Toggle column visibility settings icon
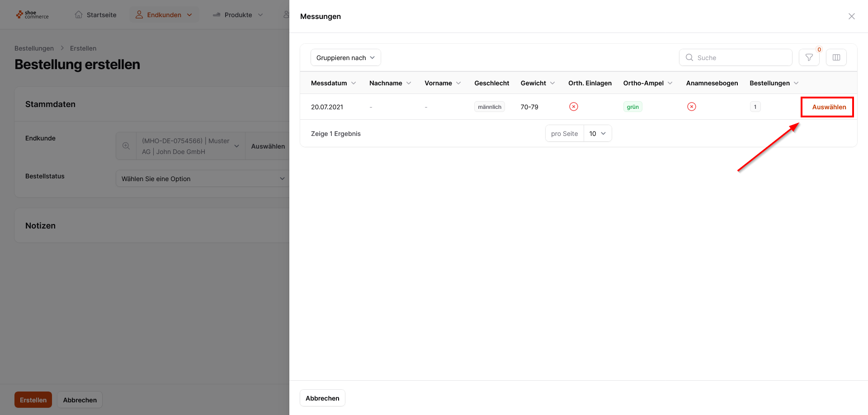Screen dimensions: 868x415 836,57
